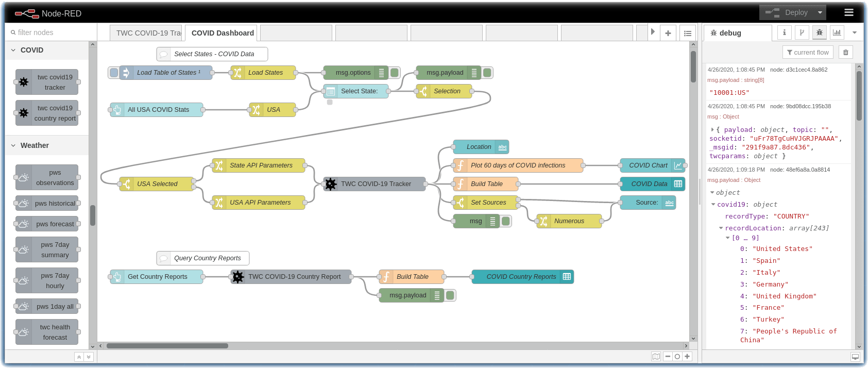
Task: Disable the msg debug node output button
Action: click(x=506, y=221)
